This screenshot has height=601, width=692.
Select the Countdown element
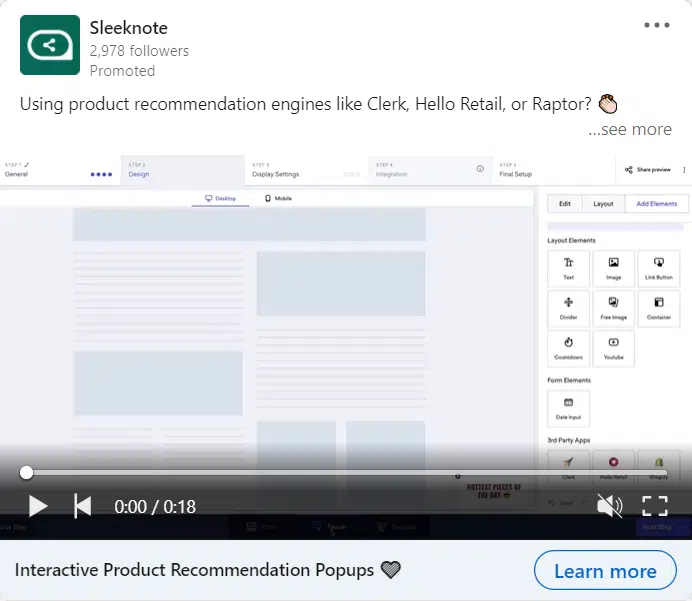(568, 347)
